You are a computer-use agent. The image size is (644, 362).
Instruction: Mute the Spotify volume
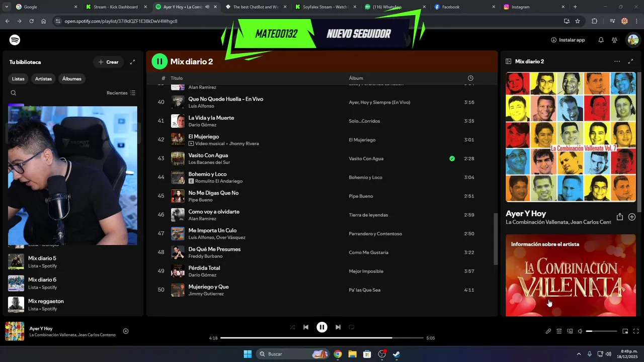[x=580, y=331]
